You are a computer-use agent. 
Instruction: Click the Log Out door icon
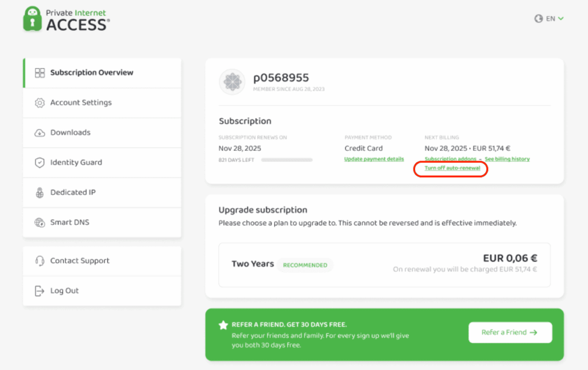(x=40, y=291)
